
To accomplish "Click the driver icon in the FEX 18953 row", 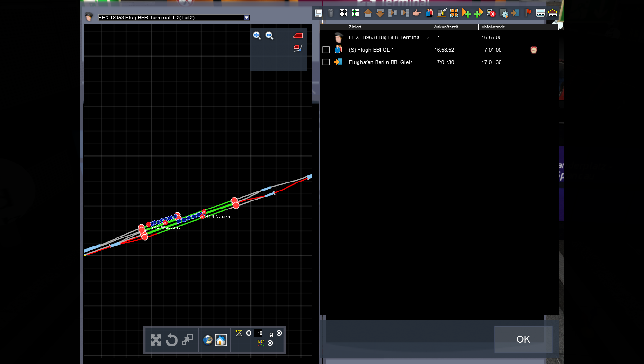I will click(338, 37).
